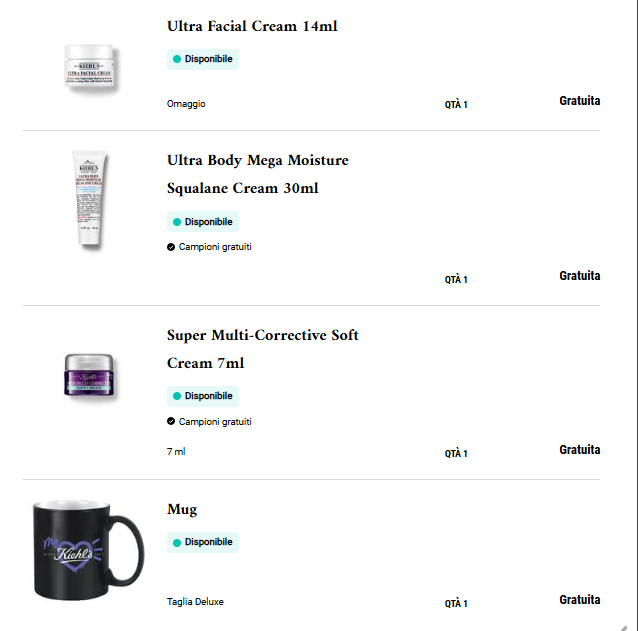Screen dimensions: 638x631
Task: Click the Ultra Facial Cream jar thumbnail
Action: [92, 67]
